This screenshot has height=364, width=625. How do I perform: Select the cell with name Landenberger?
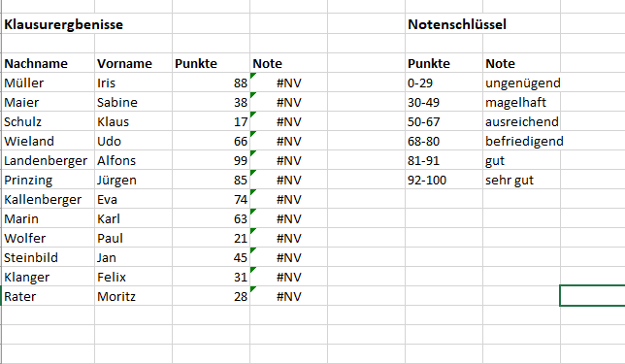click(48, 160)
